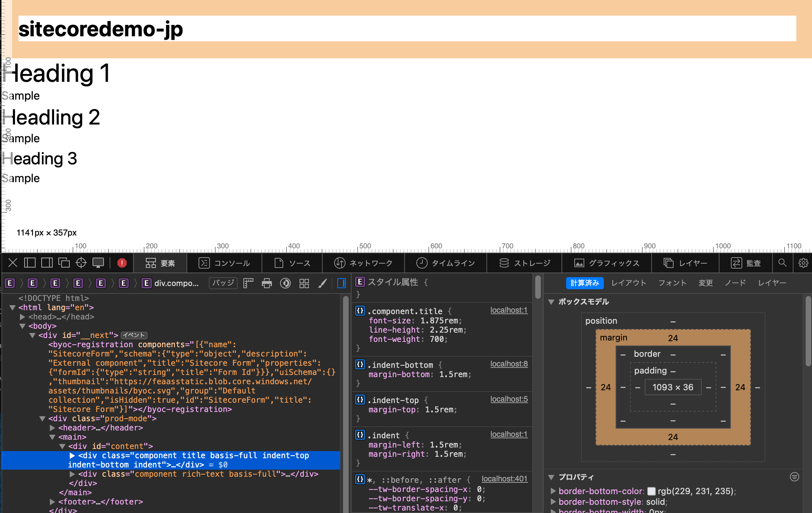The image size is (812, 513).
Task: Click the イベント badge on __next div
Action: (134, 335)
